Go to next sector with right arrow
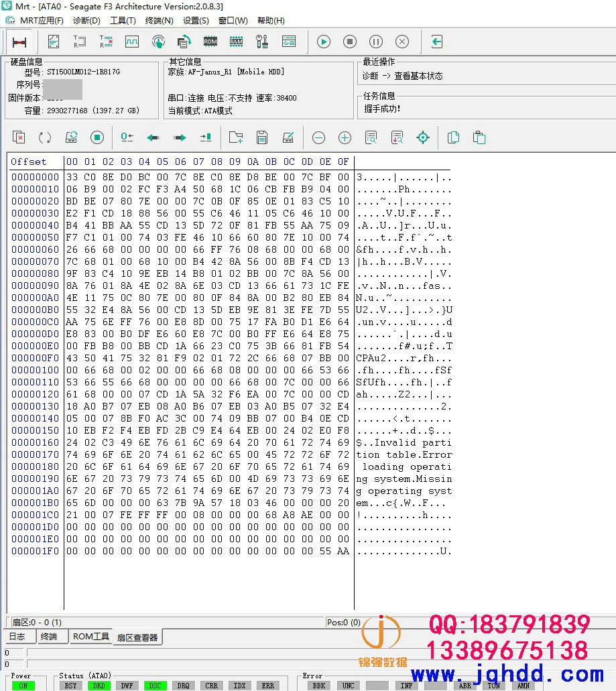Viewport: 616px width, 691px height. click(x=180, y=137)
